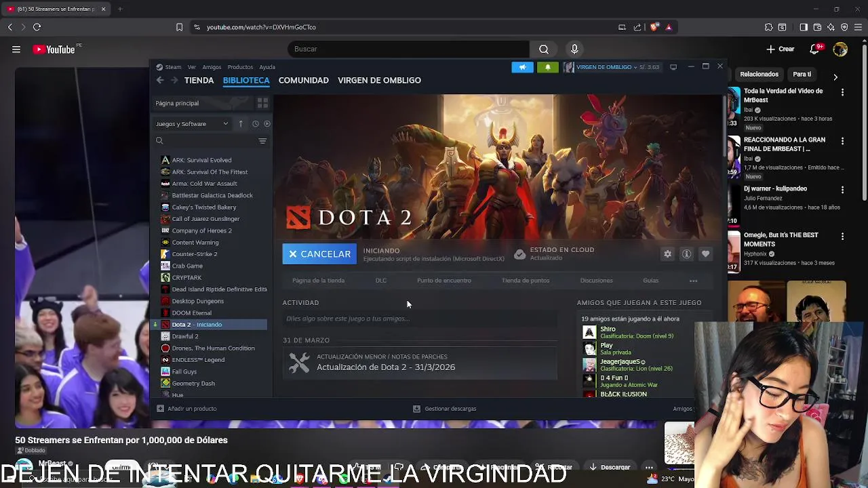The width and height of the screenshot is (868, 488).
Task: Open Brave VPN shield icon
Action: 844,27
